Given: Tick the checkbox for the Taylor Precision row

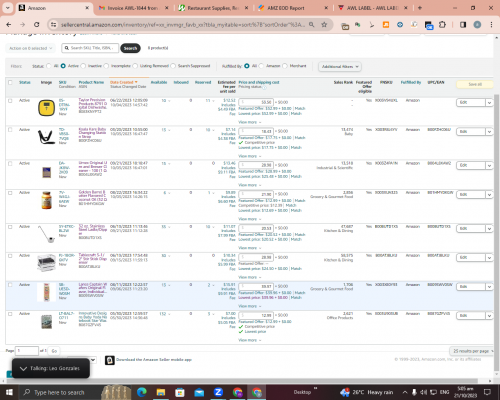Looking at the screenshot, I should (10, 100).
